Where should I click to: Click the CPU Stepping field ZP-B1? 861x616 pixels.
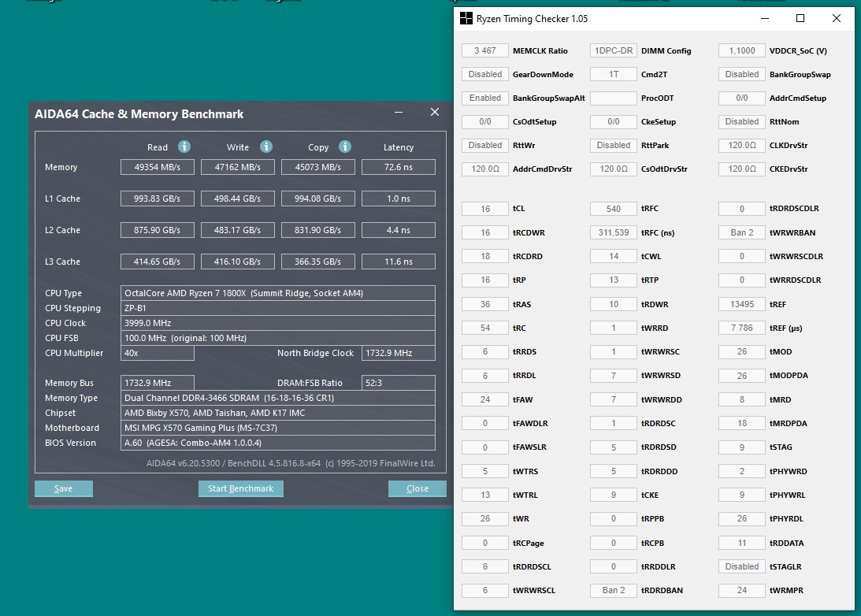(x=278, y=308)
